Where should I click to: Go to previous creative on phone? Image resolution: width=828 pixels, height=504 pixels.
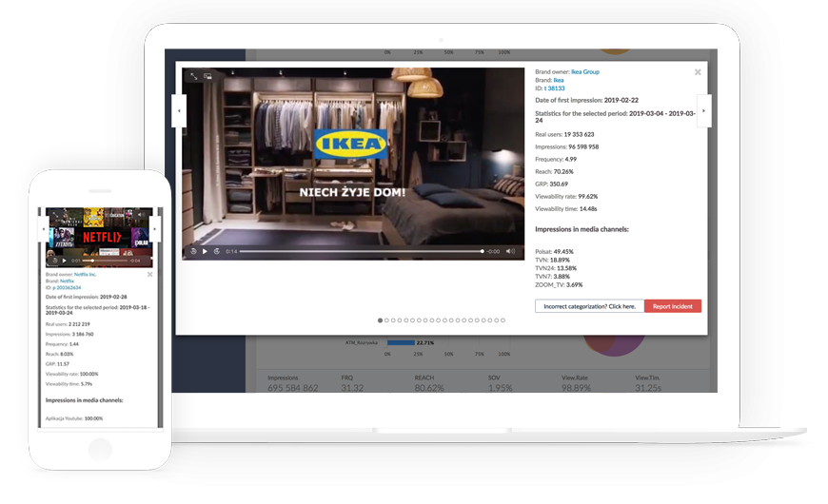pos(44,229)
